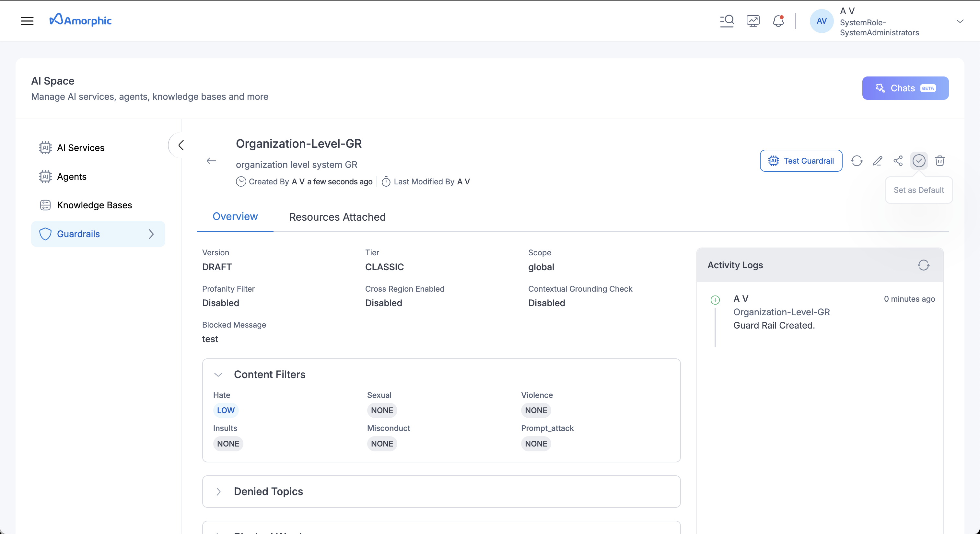Delete the guardrail via trash icon
Screen dimensions: 980x534
coord(940,161)
